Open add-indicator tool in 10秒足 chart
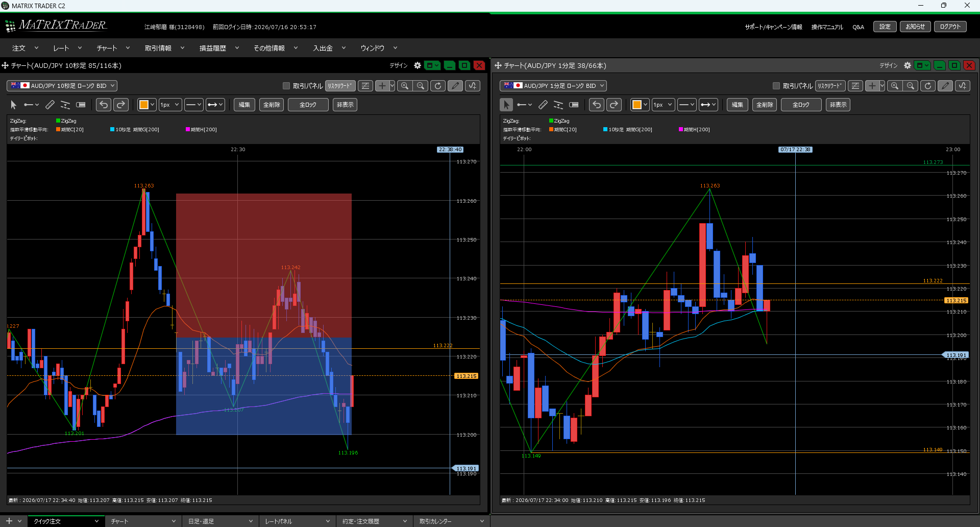This screenshot has height=527, width=980. (x=473, y=86)
